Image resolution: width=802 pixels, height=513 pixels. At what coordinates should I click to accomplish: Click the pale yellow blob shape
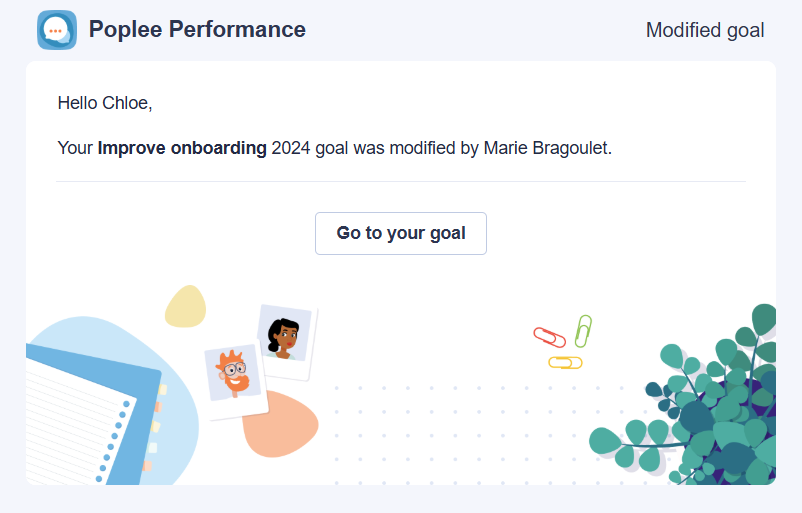(185, 306)
